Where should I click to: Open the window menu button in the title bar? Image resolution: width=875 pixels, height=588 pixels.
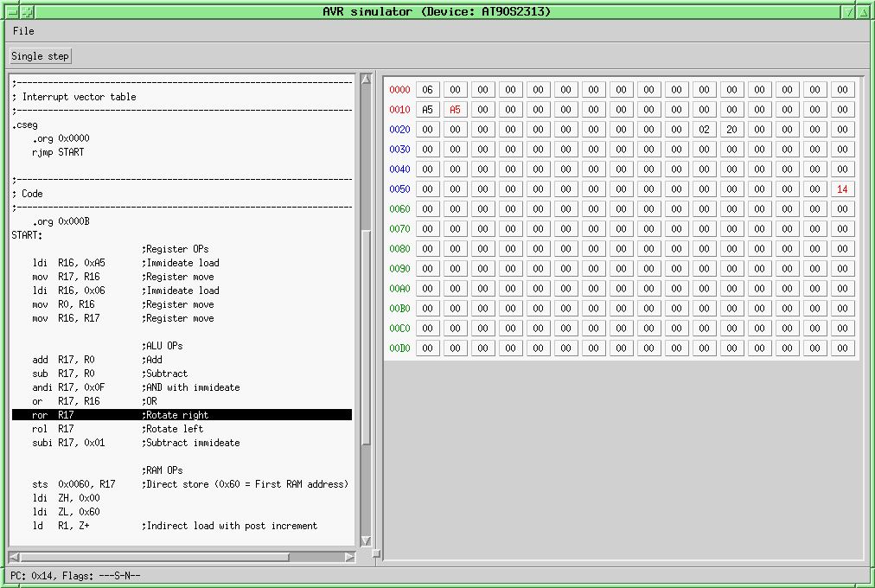point(12,12)
